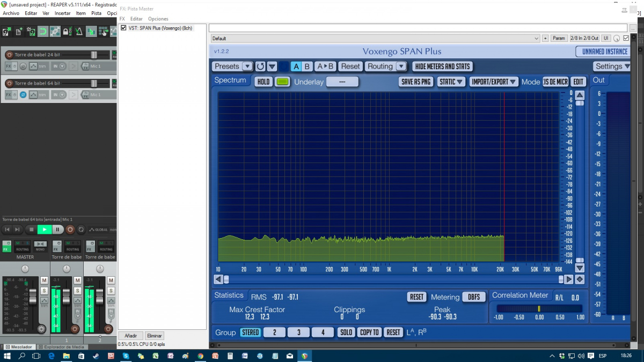Arm record on Torre de babel 24 bit track panel
This screenshot has height=362, width=644.
click(9, 55)
